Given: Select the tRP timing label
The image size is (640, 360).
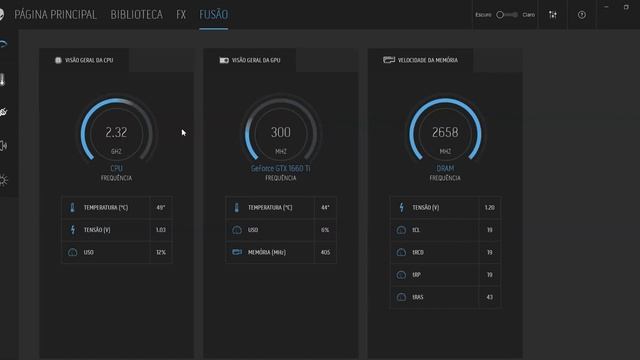Looking at the screenshot, I should (x=416, y=275).
